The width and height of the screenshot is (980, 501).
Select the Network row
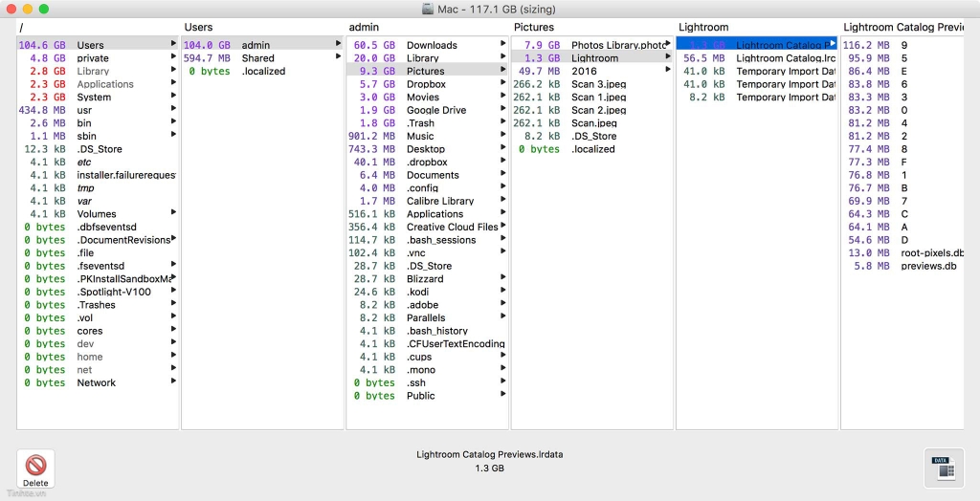98,383
